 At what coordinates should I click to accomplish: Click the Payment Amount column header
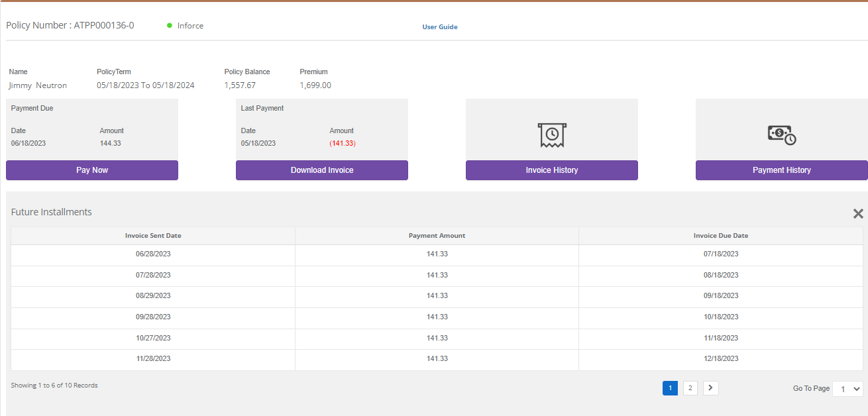(x=437, y=236)
